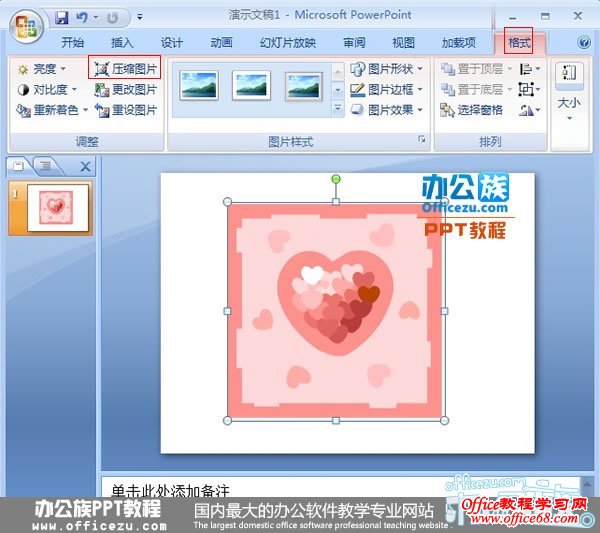Viewport: 600px width, 533px height.
Task: Click the top-left corner resize handle
Action: pos(227,202)
